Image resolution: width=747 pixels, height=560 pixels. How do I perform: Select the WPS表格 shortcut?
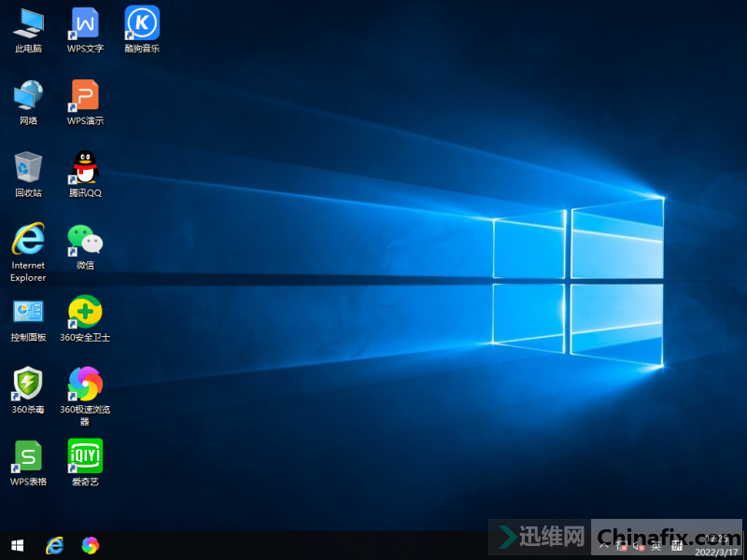pos(29,463)
